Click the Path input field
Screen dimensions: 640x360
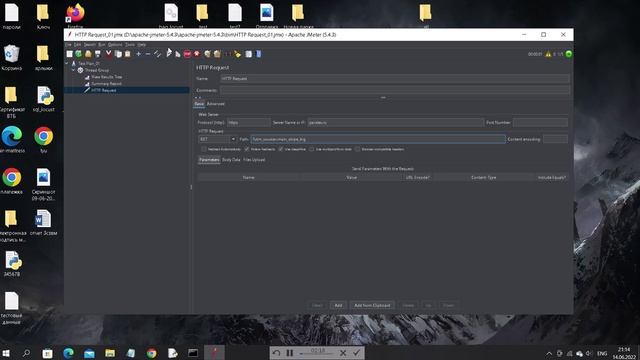tap(378, 139)
